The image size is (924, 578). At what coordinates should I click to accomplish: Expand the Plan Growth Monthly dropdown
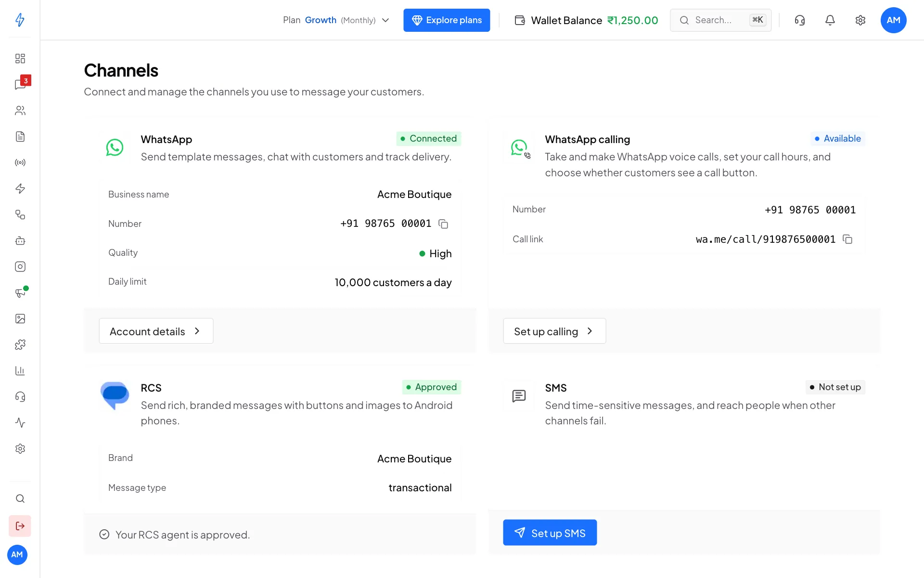pos(336,20)
